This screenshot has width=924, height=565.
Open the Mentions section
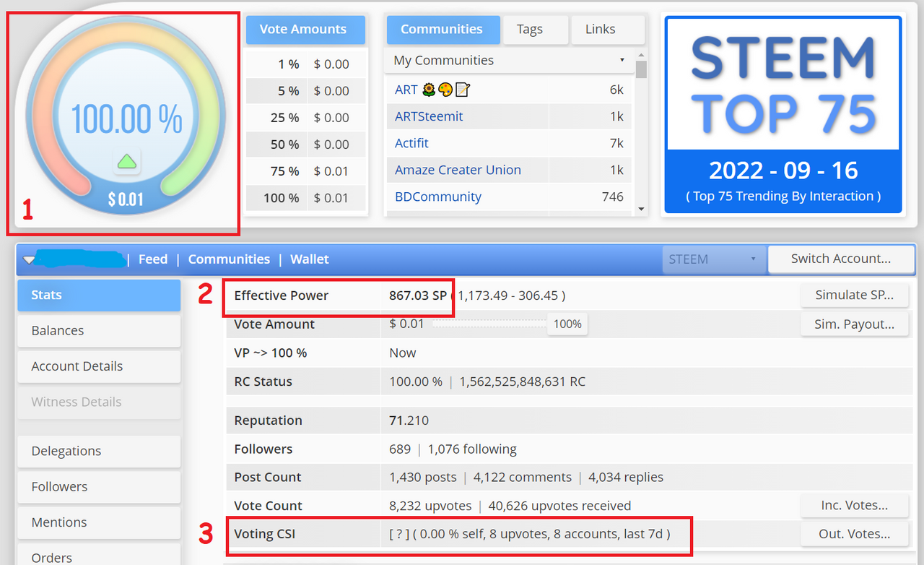coord(99,522)
